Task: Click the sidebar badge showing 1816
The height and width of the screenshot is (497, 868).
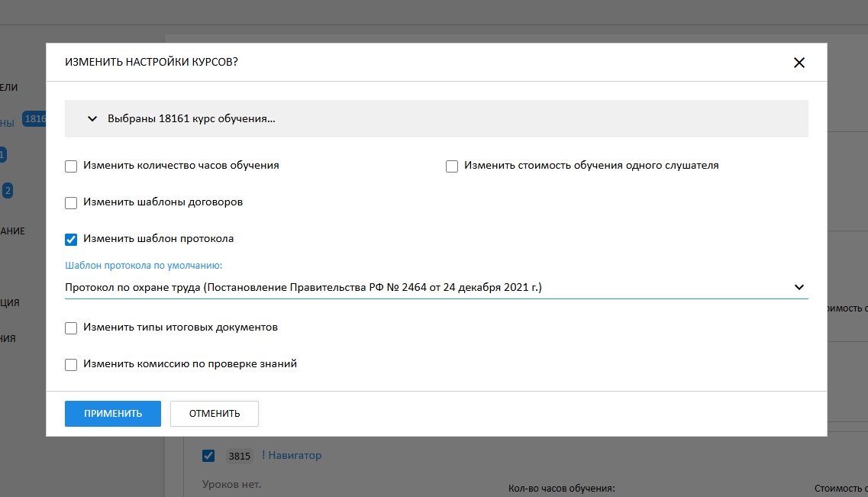Action: click(35, 119)
